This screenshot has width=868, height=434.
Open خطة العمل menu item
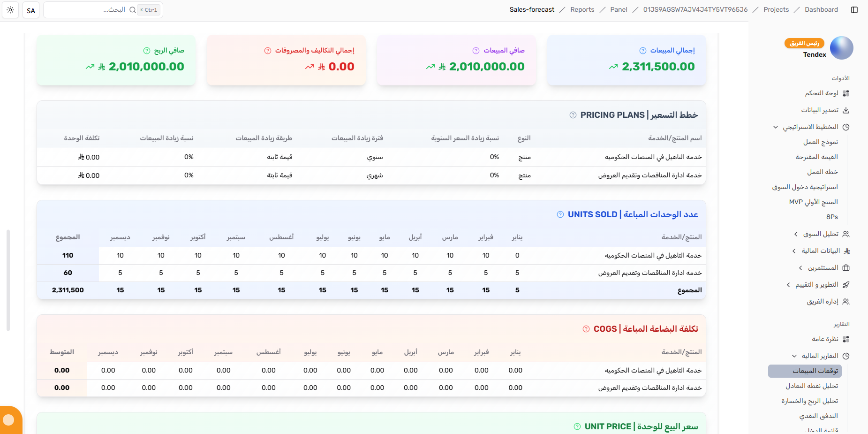823,172
